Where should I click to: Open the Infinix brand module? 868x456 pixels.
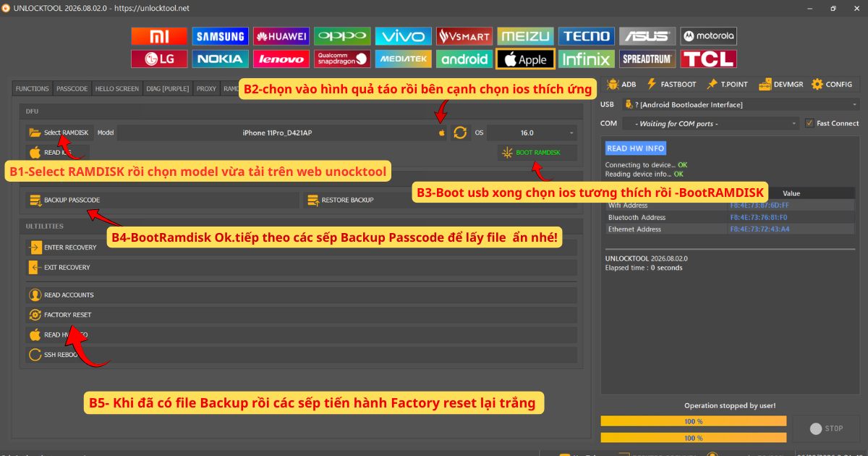click(587, 59)
